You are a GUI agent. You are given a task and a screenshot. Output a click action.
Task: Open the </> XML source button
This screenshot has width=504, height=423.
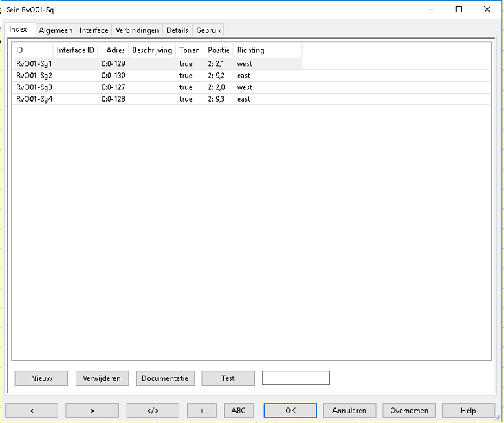click(x=153, y=411)
